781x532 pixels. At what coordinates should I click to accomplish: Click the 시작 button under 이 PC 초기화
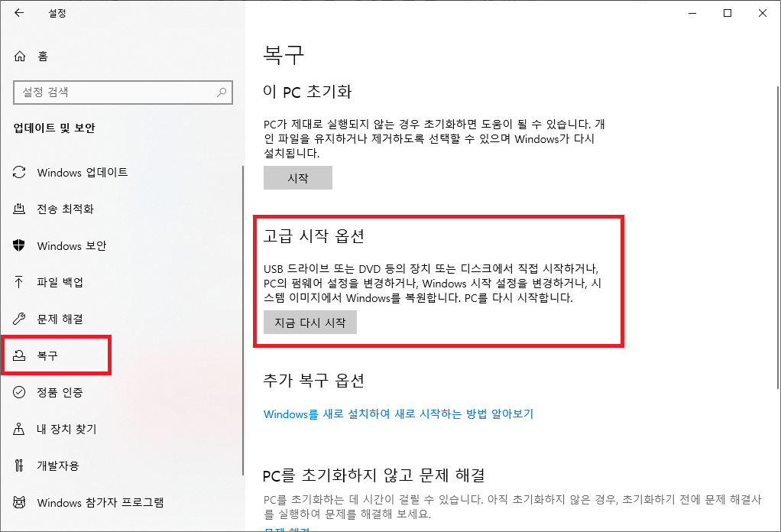[298, 178]
